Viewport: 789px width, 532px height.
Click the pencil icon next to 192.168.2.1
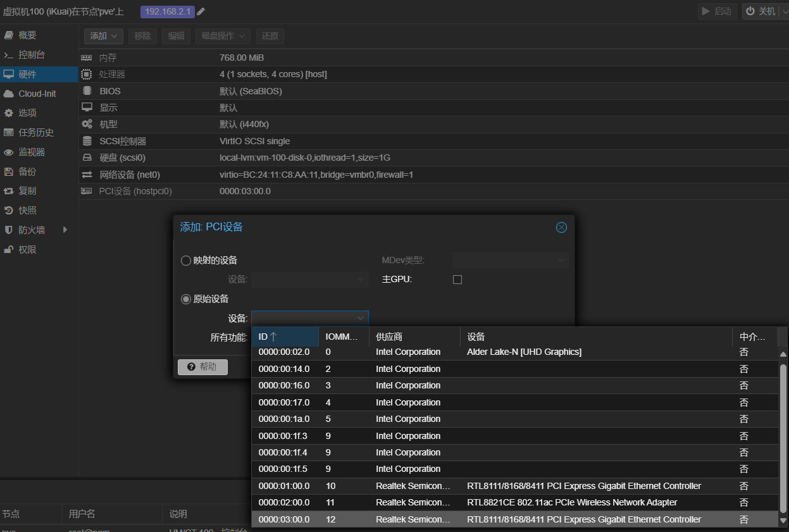201,11
